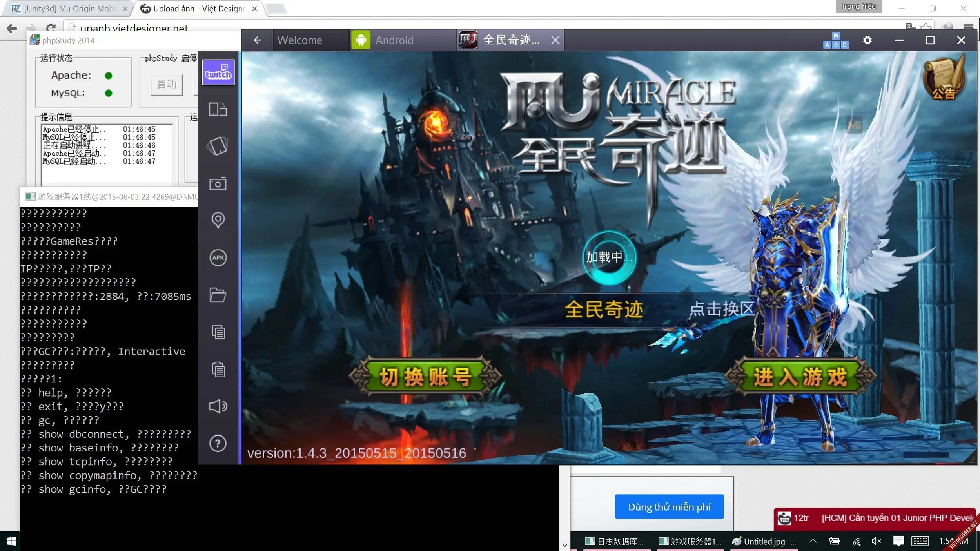Screen dimensions: 980x551
Task: Click the 加载中 loading circle
Action: pyautogui.click(x=609, y=257)
